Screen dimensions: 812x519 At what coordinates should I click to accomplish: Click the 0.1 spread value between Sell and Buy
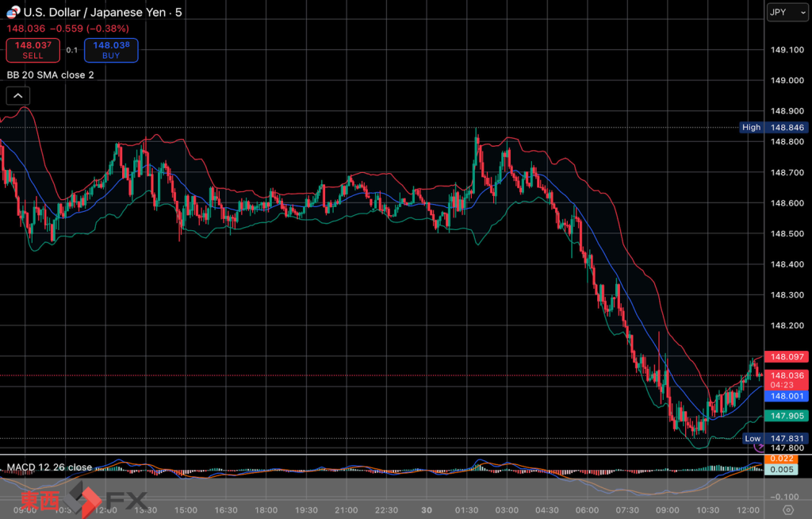click(71, 50)
